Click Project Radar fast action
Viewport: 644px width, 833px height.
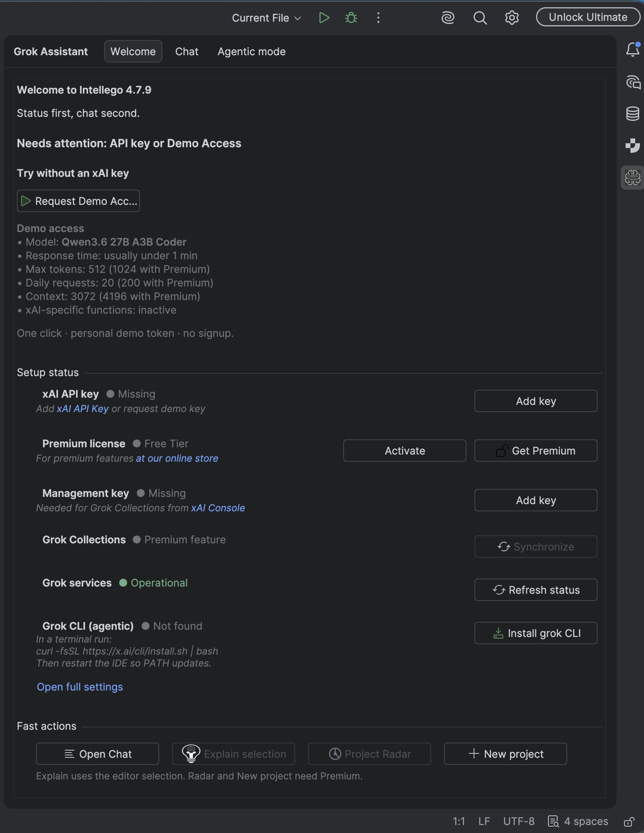tap(370, 754)
